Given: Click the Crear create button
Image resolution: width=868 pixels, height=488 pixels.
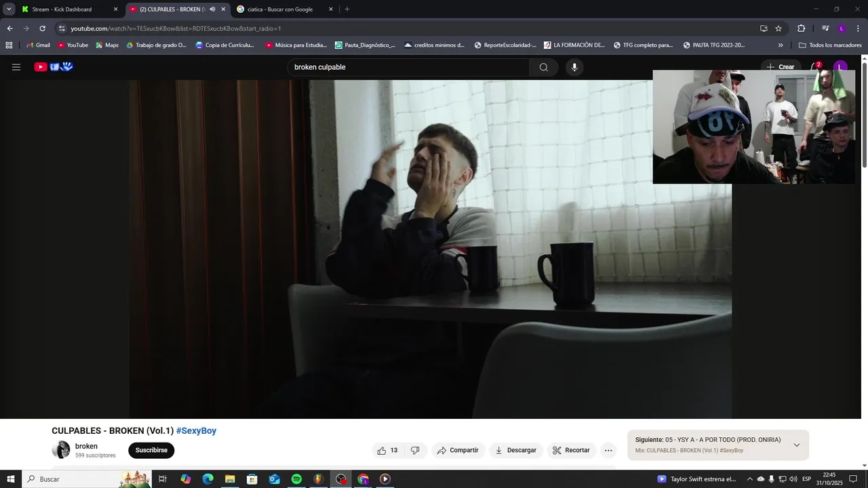Looking at the screenshot, I should [x=781, y=67].
